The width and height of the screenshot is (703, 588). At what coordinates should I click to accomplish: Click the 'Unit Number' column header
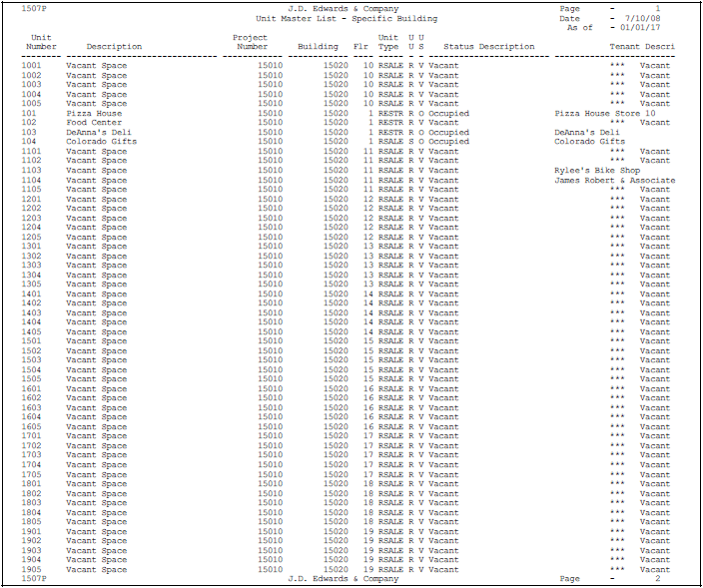tap(41, 42)
